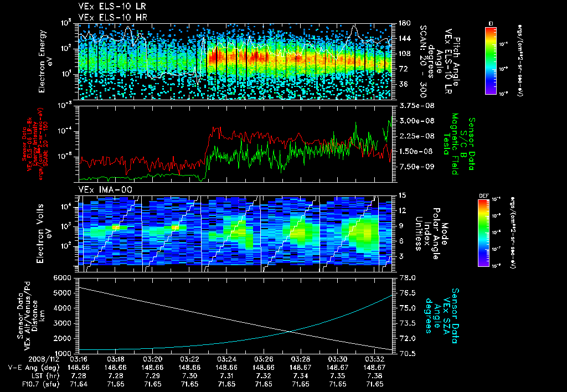The image size is (567, 392).
Task: Click the '03:20' time tick label
Action: 153,359
